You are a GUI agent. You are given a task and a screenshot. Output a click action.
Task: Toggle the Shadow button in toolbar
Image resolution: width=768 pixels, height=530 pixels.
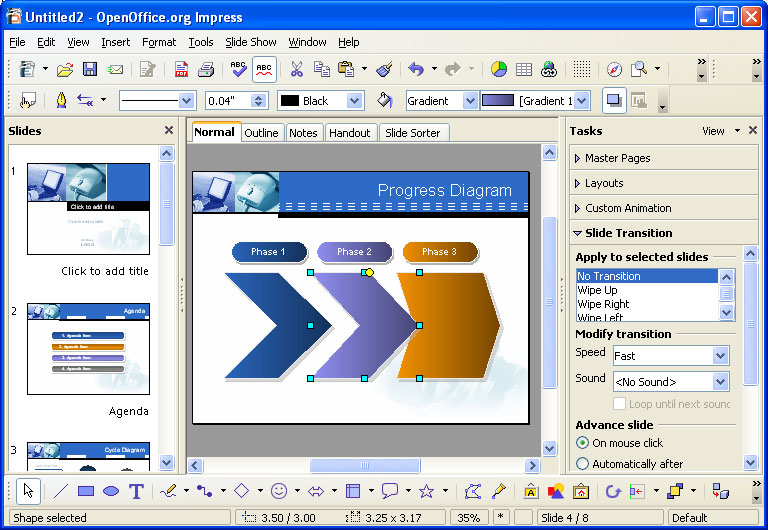click(x=613, y=100)
